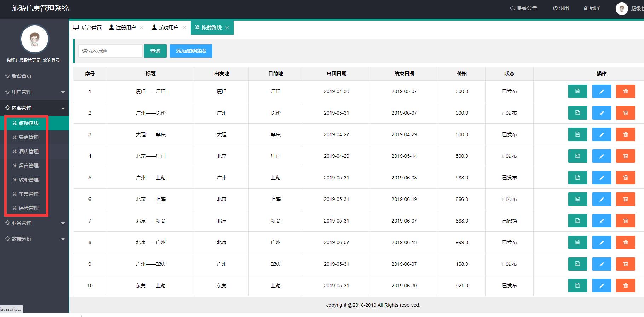Edit row 4 北京——江门

[x=602, y=156]
